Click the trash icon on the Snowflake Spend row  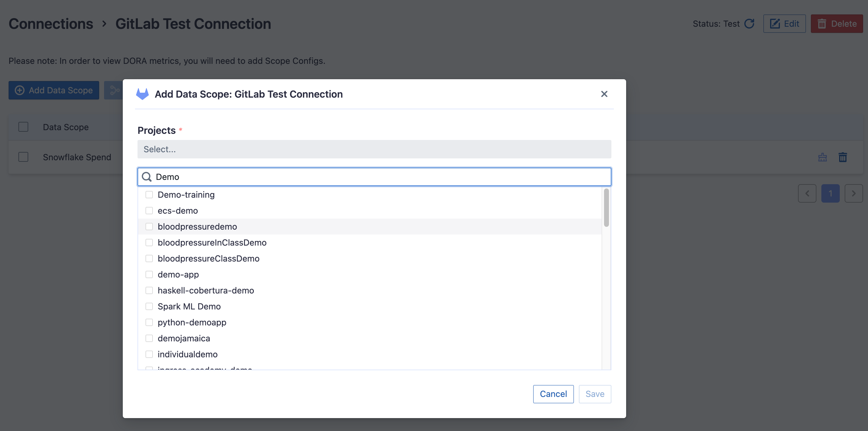(x=843, y=157)
